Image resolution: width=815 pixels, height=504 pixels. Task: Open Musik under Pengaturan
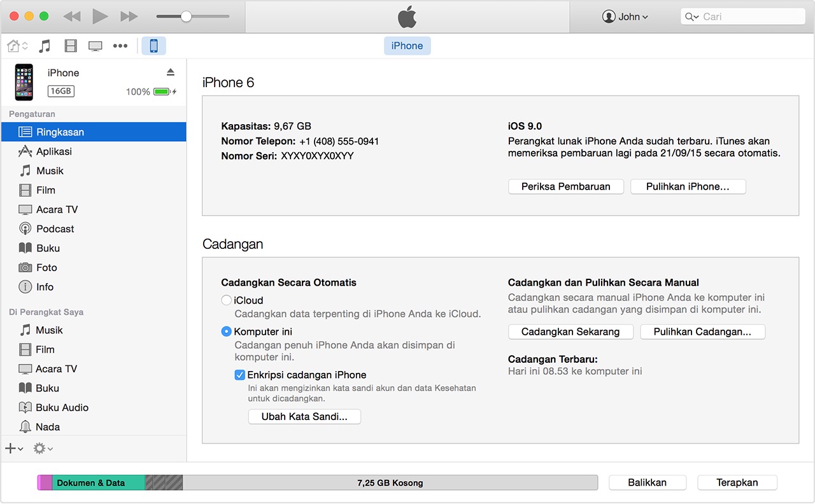coord(94,171)
